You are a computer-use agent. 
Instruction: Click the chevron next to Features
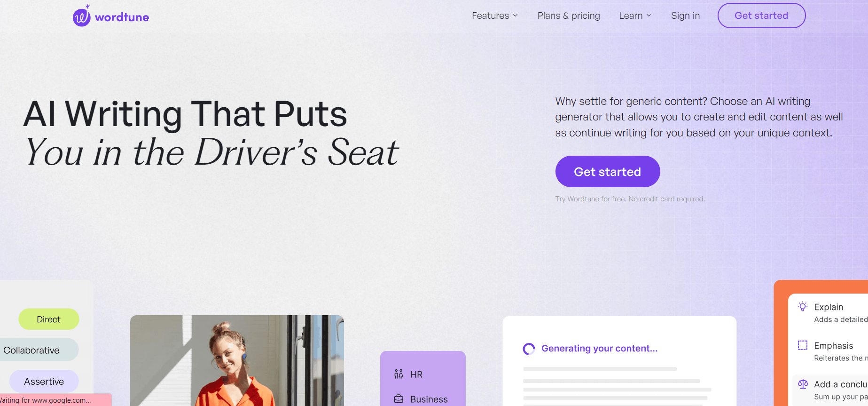pos(515,16)
